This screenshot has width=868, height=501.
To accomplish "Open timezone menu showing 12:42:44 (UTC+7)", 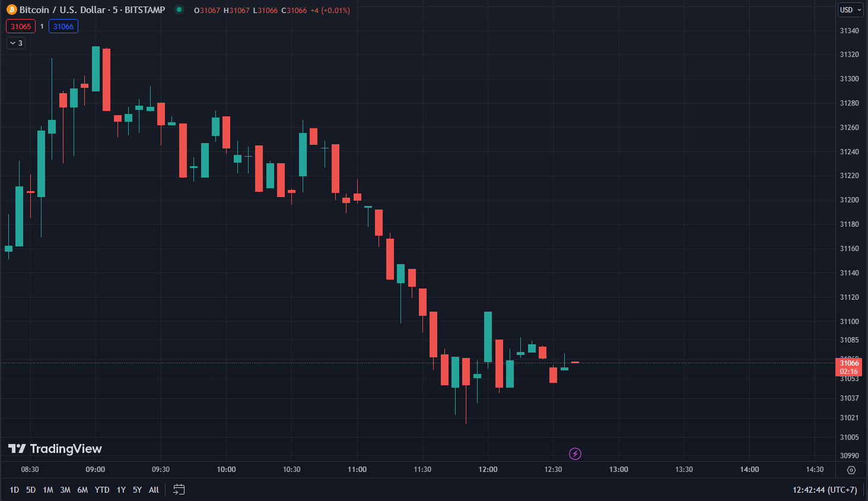I will click(825, 490).
